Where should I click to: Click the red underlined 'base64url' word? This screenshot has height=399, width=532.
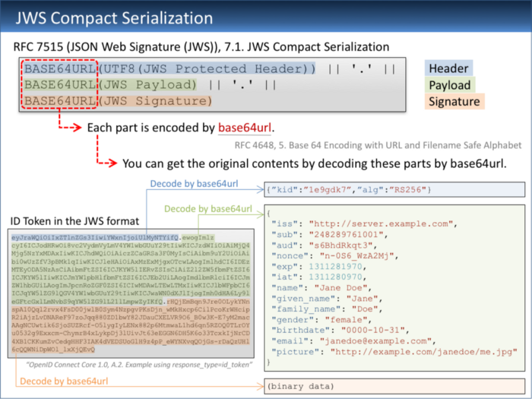(245, 128)
